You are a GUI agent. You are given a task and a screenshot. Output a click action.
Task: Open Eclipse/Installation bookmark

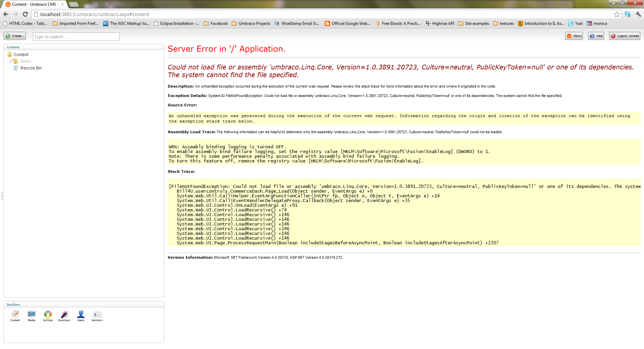176,23
